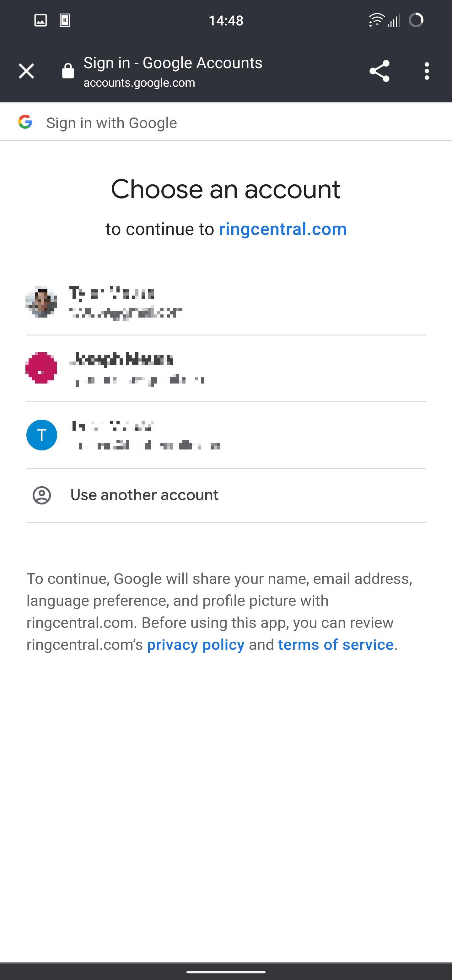Image resolution: width=452 pixels, height=980 pixels.
Task: Click the Google "G" logo
Action: click(25, 122)
